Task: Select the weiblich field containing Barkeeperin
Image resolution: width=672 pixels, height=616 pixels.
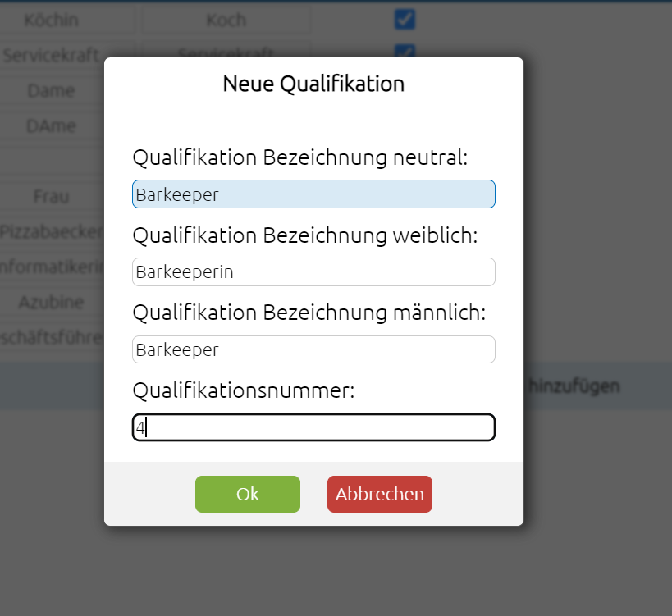Action: [313, 272]
